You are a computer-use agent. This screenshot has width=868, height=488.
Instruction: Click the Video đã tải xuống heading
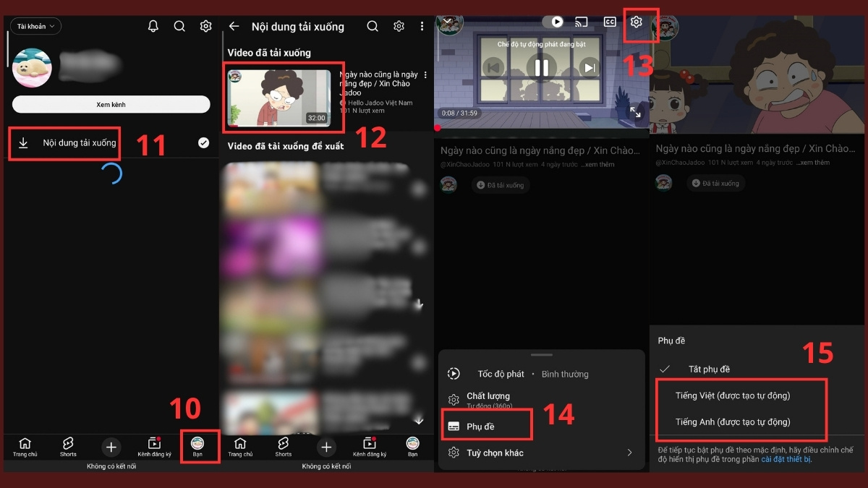point(269,53)
